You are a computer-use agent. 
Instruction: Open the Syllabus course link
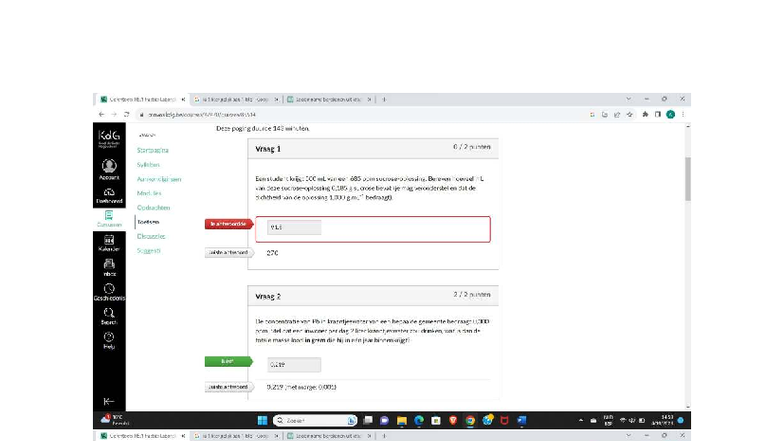149,164
